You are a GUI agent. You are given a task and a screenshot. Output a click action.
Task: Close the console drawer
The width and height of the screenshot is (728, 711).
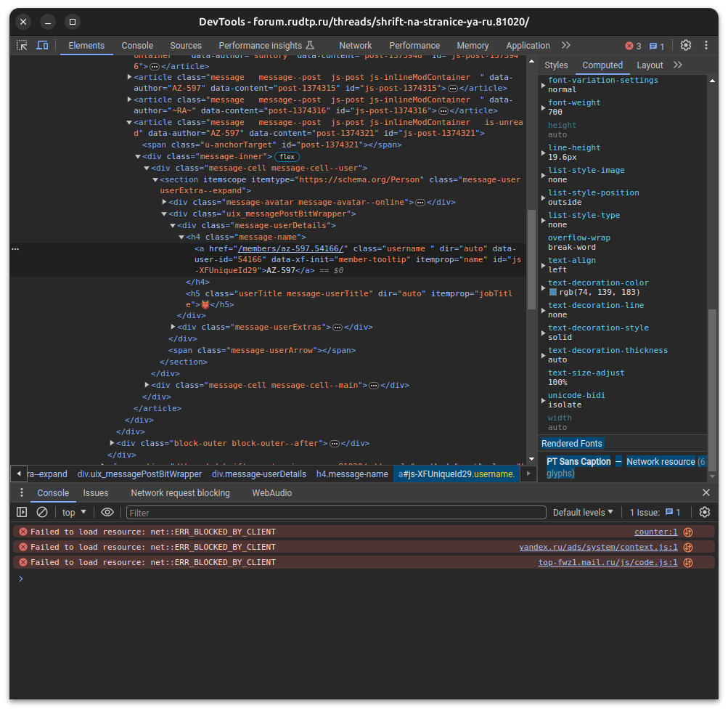[x=706, y=492]
